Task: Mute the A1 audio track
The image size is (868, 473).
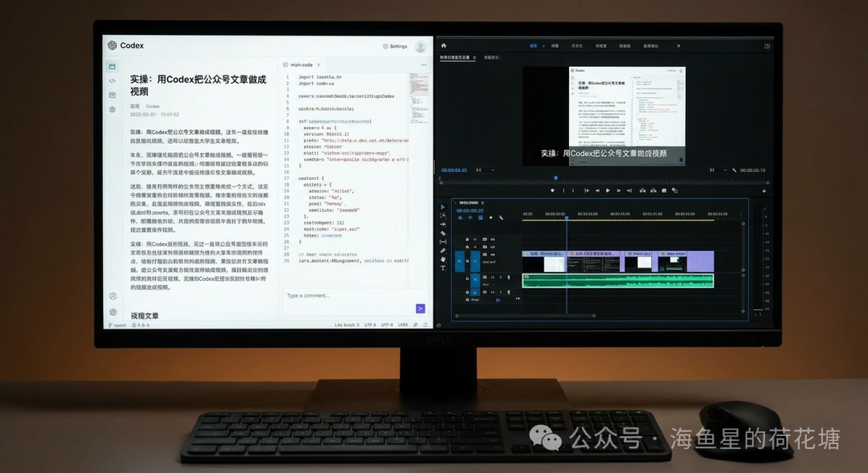Action: tap(493, 277)
